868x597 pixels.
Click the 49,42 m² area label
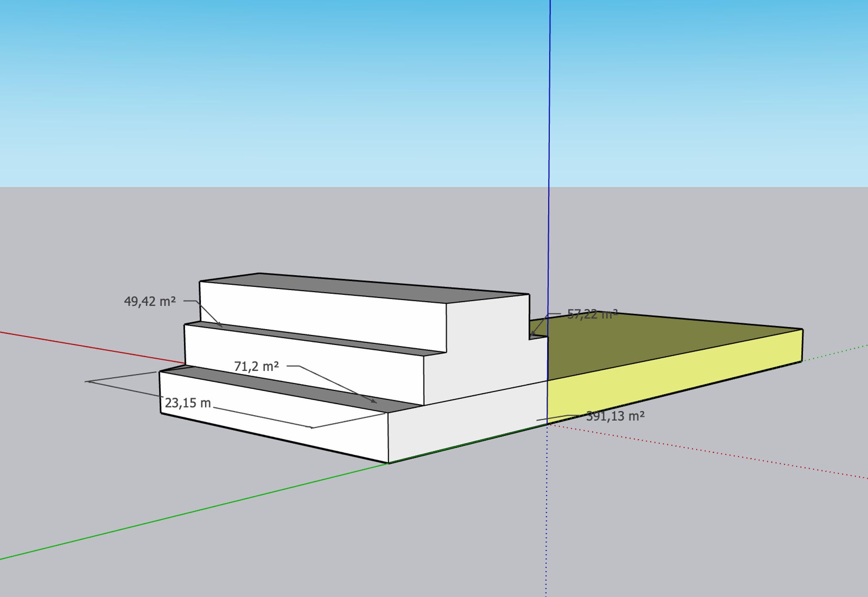tap(150, 301)
